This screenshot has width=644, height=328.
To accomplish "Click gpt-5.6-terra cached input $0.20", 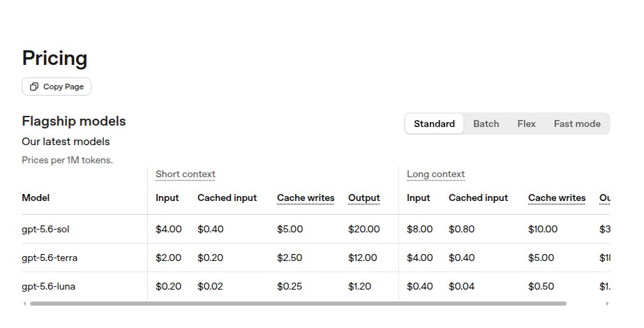I will [210, 258].
